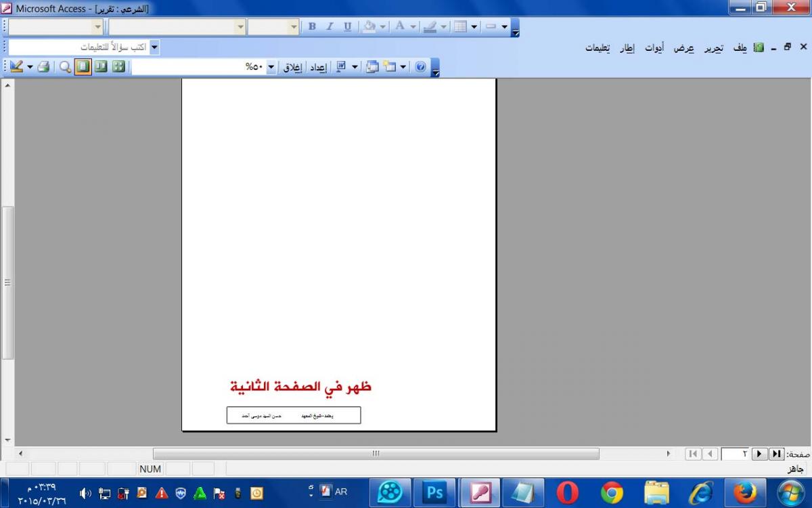Click the Print icon

point(43,67)
